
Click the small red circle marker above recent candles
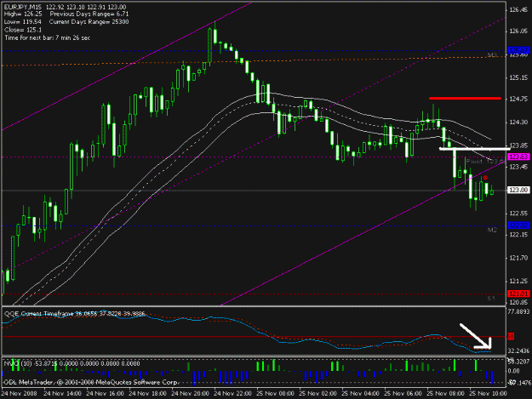[485, 178]
